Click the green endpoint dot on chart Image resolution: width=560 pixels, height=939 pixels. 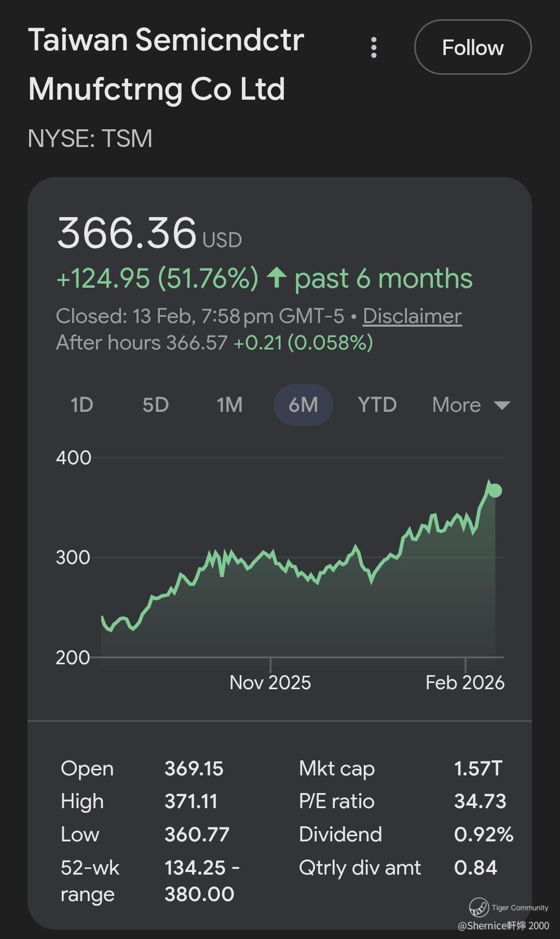[495, 490]
